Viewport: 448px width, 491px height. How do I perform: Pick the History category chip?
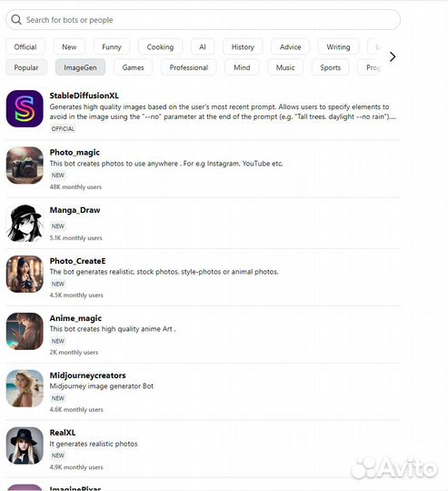click(x=243, y=47)
